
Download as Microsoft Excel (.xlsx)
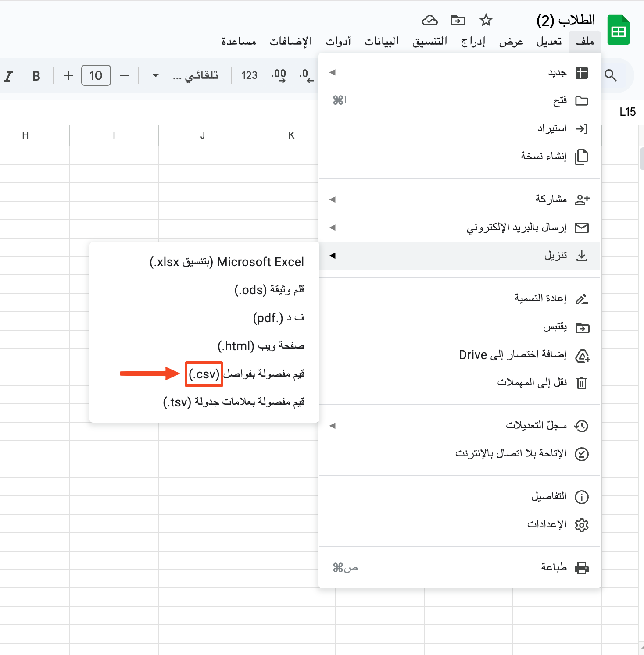pos(204,262)
